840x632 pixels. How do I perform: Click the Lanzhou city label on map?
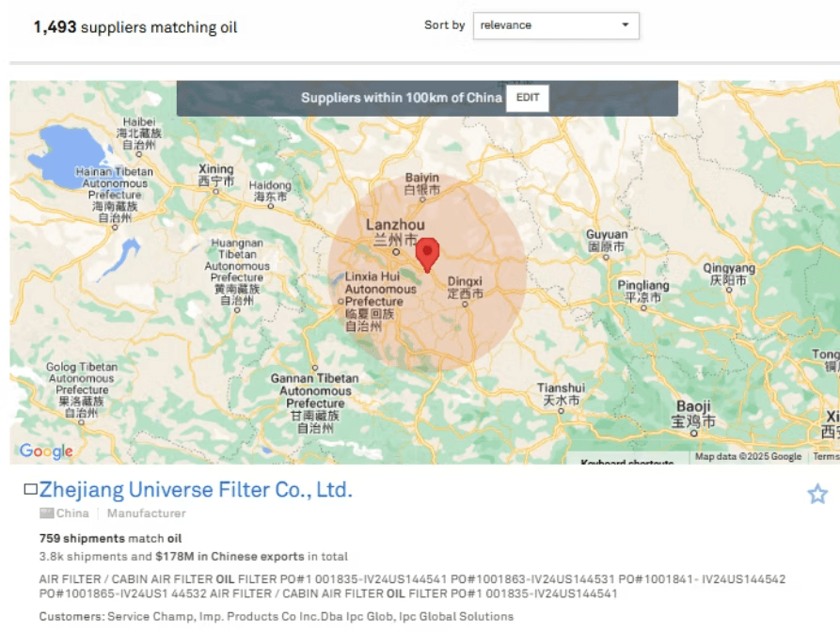coord(395,232)
